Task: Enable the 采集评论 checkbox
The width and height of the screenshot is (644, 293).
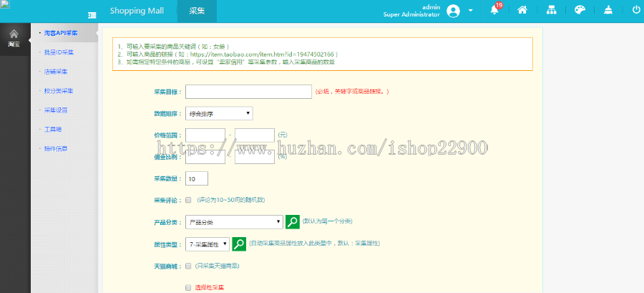Action: [188, 200]
